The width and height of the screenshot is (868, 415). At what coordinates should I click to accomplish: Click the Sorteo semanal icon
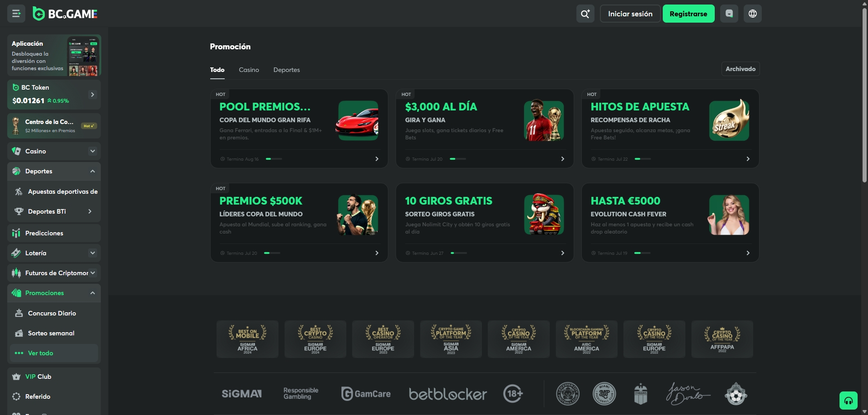(x=19, y=333)
